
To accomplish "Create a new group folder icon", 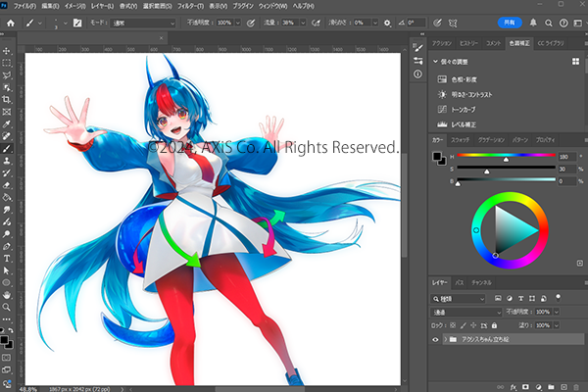I will 551,387.
